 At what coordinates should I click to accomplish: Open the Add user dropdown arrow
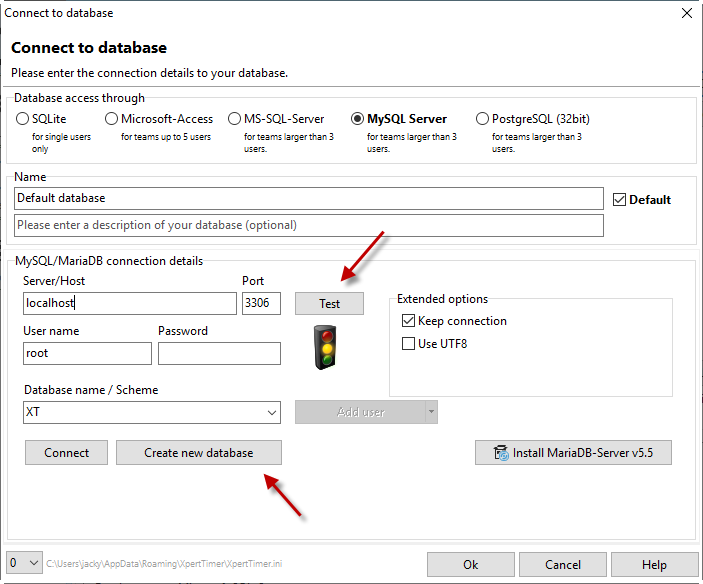pos(431,412)
